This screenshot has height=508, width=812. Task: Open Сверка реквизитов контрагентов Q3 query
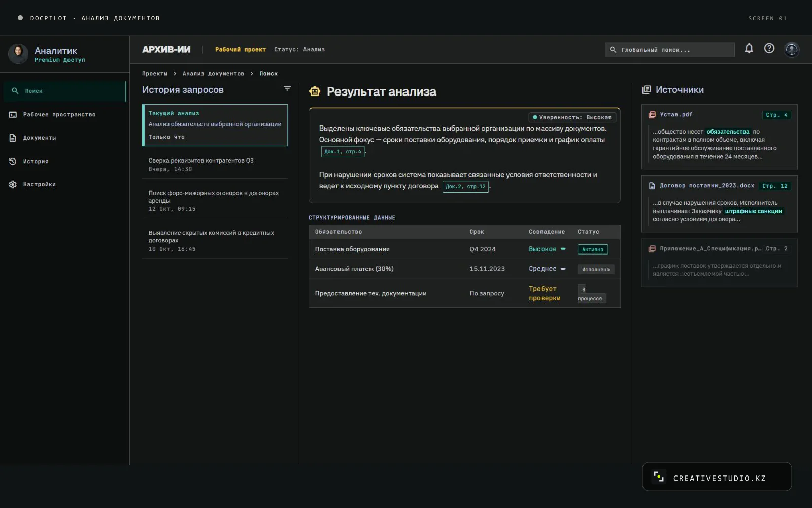click(x=215, y=164)
